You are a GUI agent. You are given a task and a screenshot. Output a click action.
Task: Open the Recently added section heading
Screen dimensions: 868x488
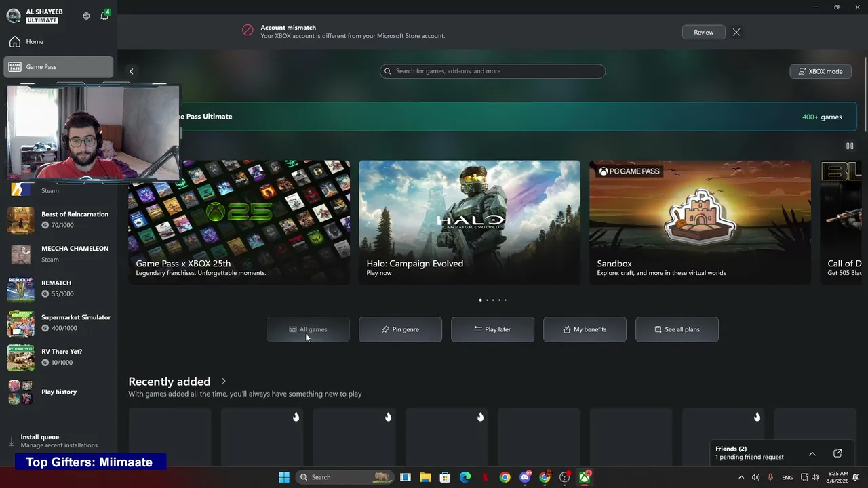170,382
